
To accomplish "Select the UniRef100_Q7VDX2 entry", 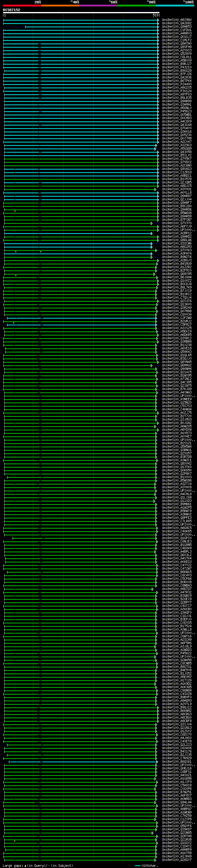I will click(x=177, y=162).
